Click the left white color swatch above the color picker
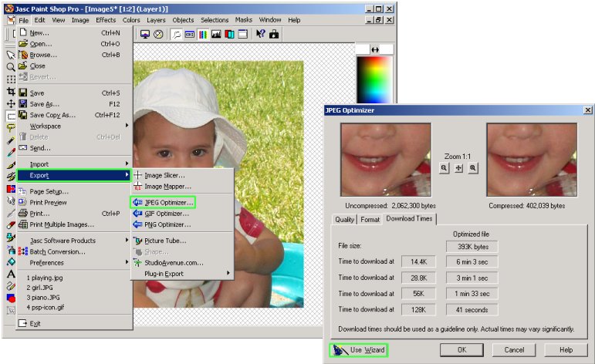 pos(363,49)
